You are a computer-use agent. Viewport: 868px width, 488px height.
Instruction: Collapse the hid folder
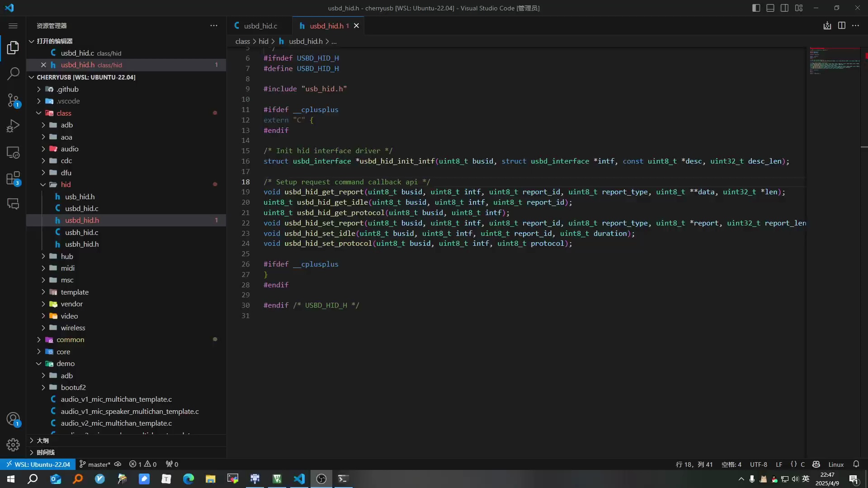coord(66,184)
